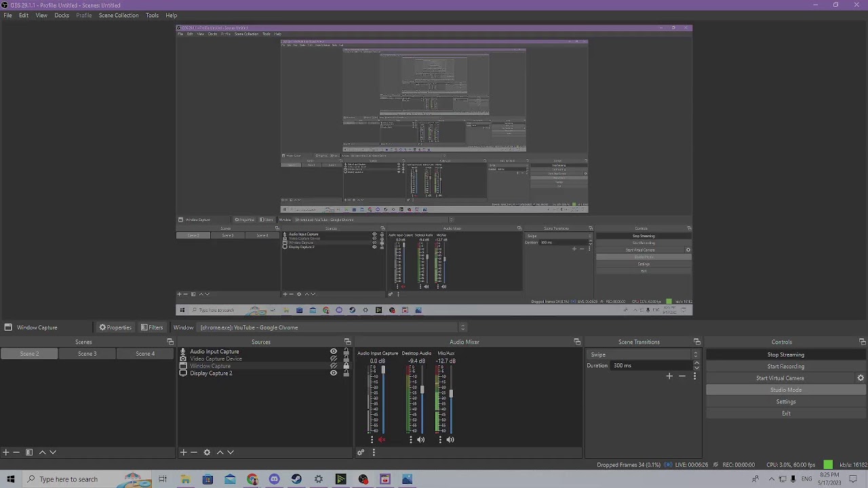Undock the Scenes panel
The height and width of the screenshot is (488, 868).
click(x=170, y=342)
